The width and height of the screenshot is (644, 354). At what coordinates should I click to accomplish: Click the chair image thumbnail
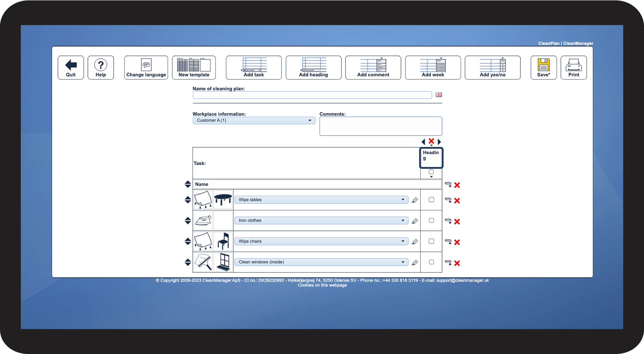tap(223, 241)
